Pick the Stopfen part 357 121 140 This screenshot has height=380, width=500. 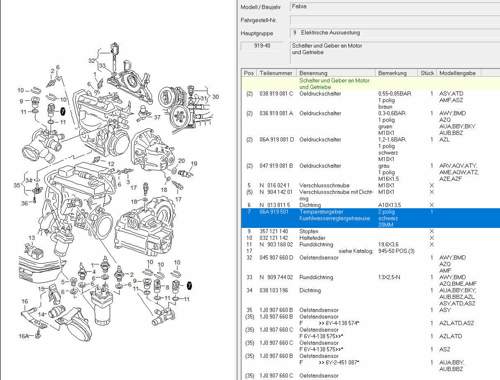coord(370,231)
